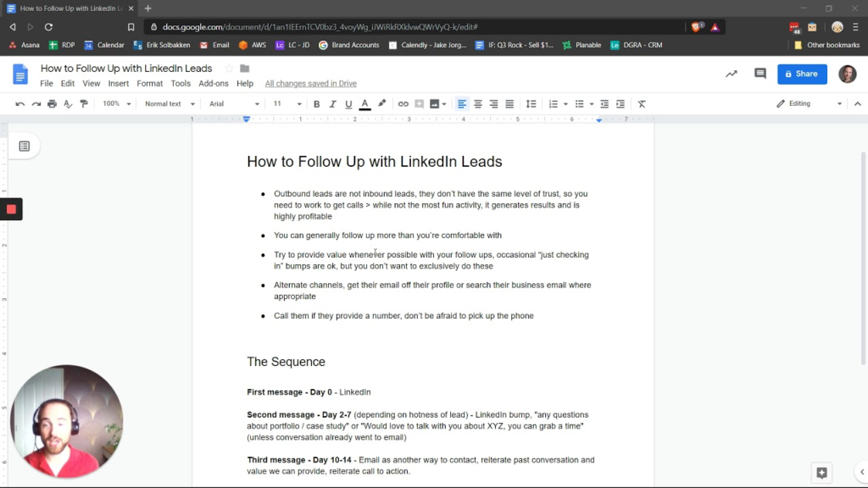The width and height of the screenshot is (868, 488).
Task: Insert a link using the chain icon
Action: click(403, 104)
